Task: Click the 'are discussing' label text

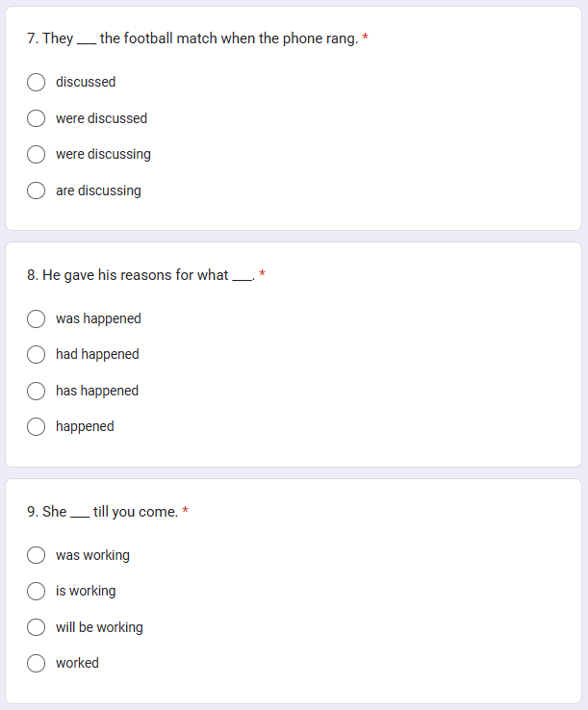Action: [x=98, y=190]
